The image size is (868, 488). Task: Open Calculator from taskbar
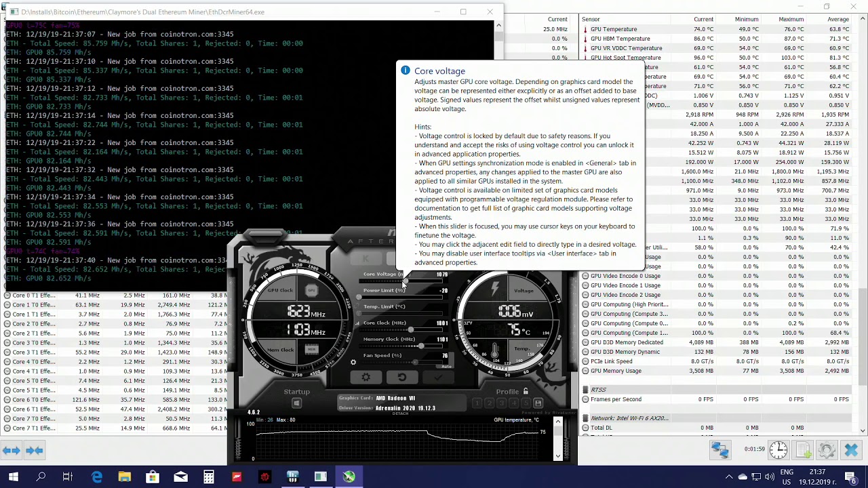pyautogui.click(x=208, y=477)
